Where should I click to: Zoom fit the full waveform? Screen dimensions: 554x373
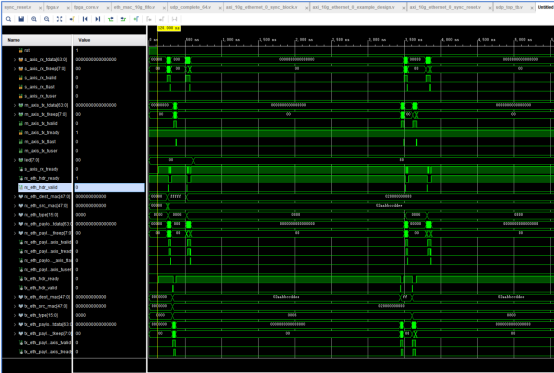pos(59,19)
